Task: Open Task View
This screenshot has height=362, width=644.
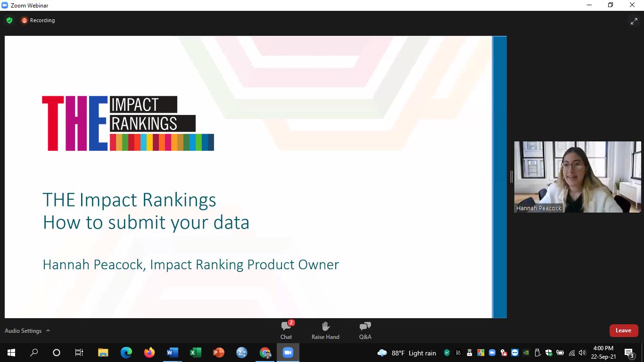Action: click(x=79, y=353)
